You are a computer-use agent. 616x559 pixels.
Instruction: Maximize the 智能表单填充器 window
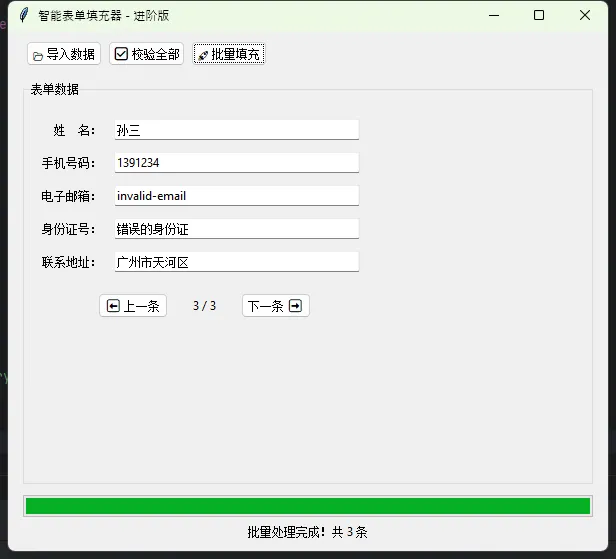(x=539, y=16)
